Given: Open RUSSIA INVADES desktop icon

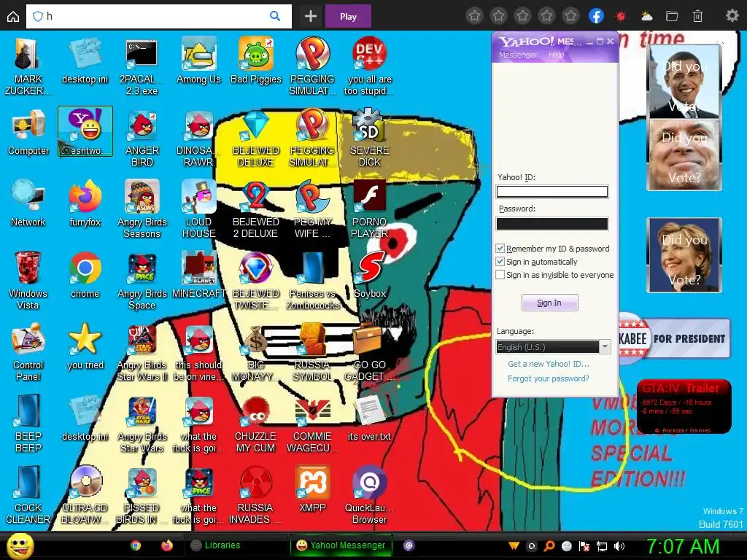Looking at the screenshot, I should (x=256, y=495).
